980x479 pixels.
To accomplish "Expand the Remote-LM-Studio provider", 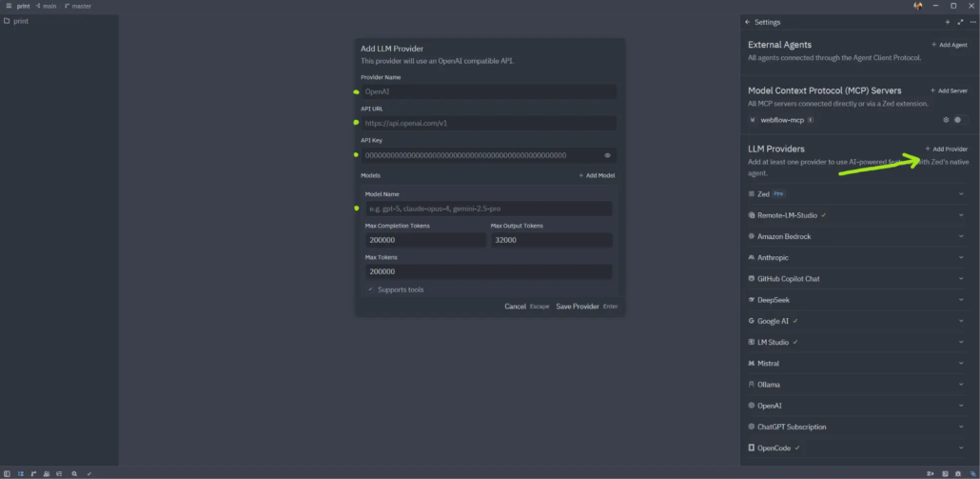I will [961, 215].
